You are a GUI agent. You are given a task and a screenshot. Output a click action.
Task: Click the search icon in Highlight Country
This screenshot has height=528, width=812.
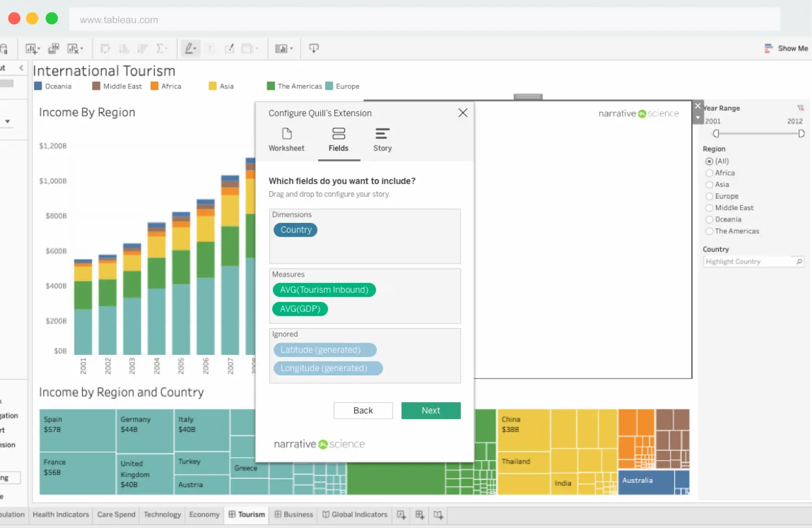(799, 261)
